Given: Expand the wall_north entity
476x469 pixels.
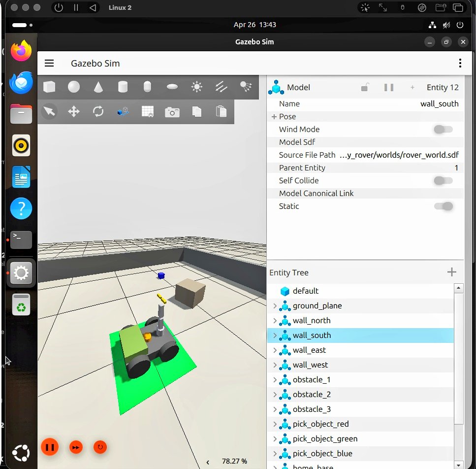Looking at the screenshot, I should point(275,321).
